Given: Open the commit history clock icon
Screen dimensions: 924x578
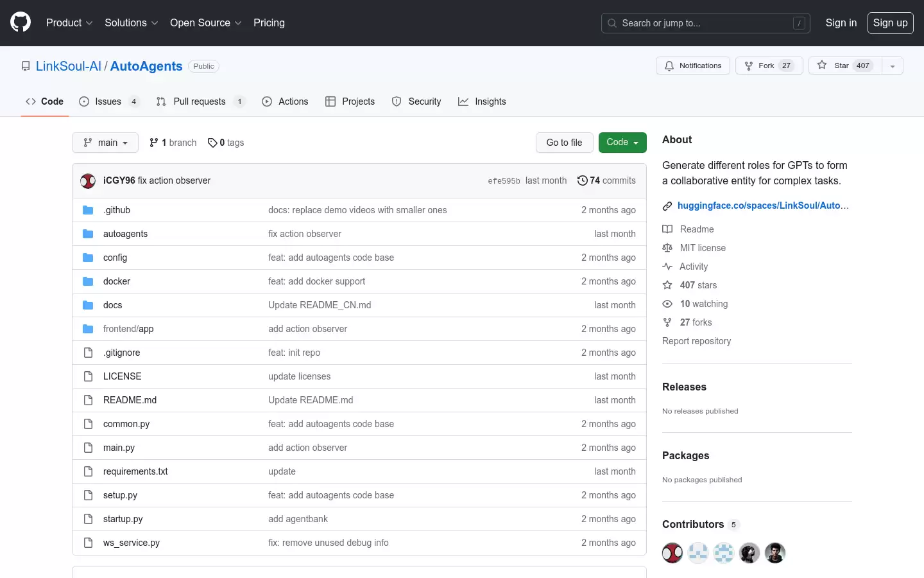Looking at the screenshot, I should click(x=582, y=180).
